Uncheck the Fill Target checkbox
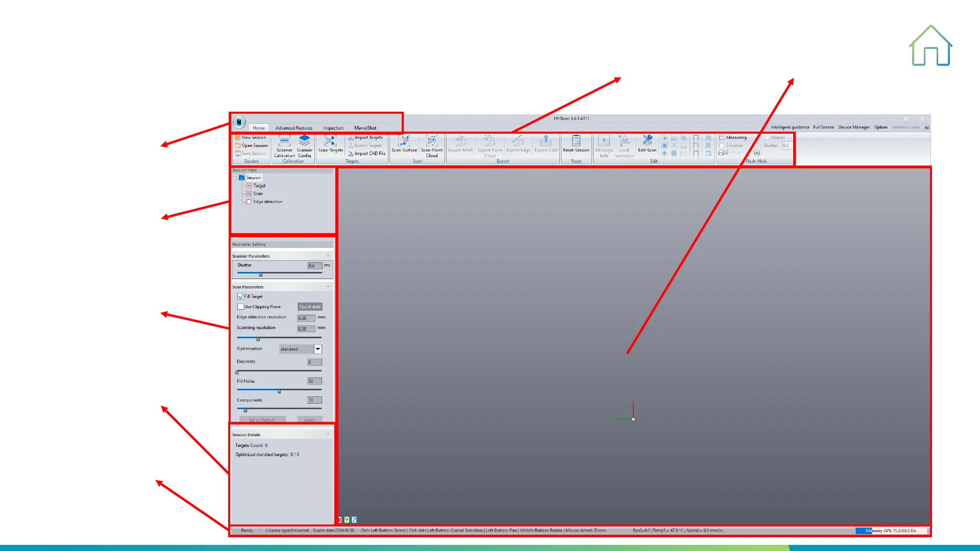980x551 pixels. pos(240,296)
